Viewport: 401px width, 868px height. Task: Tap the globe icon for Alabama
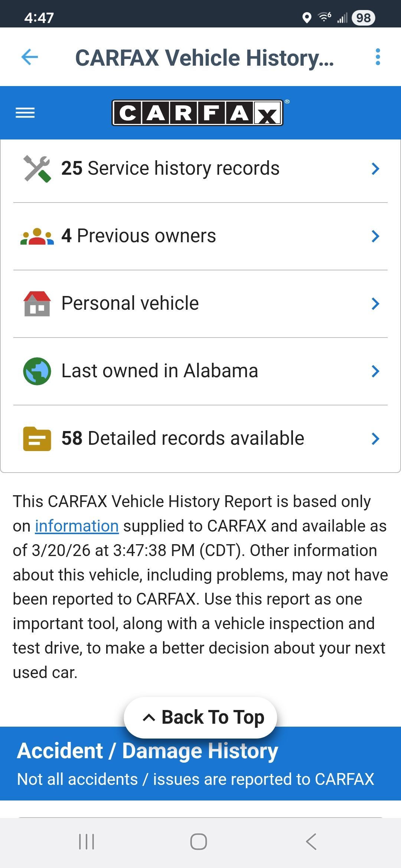[x=37, y=371]
